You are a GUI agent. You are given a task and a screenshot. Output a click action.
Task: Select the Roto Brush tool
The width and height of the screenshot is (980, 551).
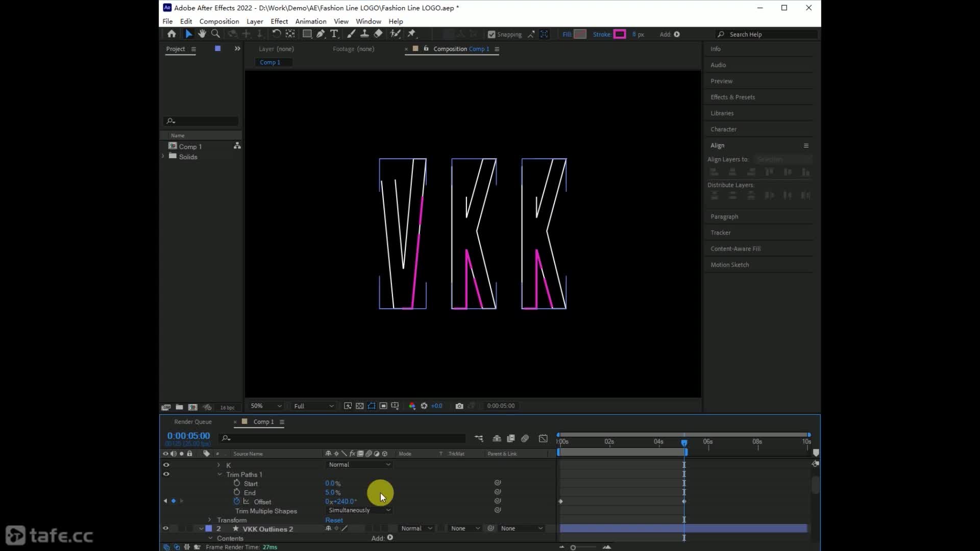pos(395,34)
